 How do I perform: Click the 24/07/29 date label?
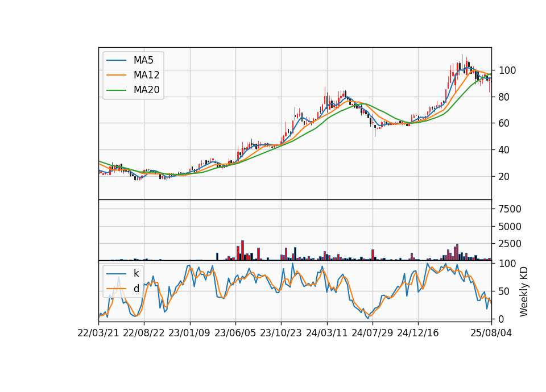pyautogui.click(x=372, y=333)
